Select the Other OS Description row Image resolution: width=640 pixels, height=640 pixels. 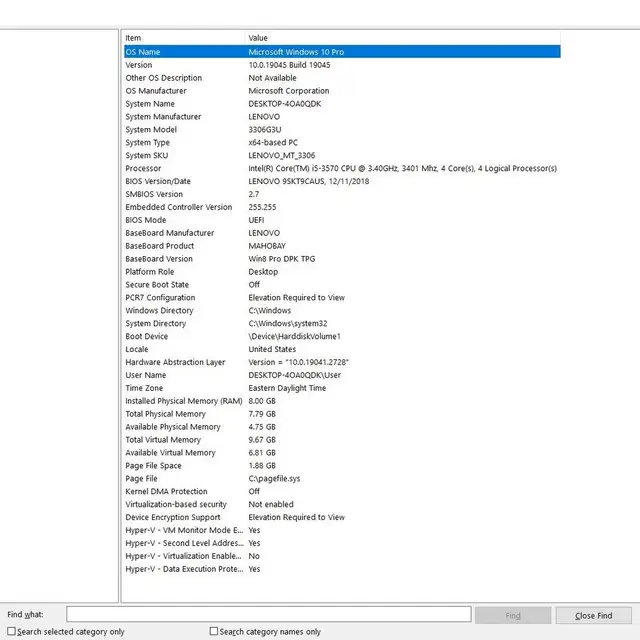tap(342, 78)
